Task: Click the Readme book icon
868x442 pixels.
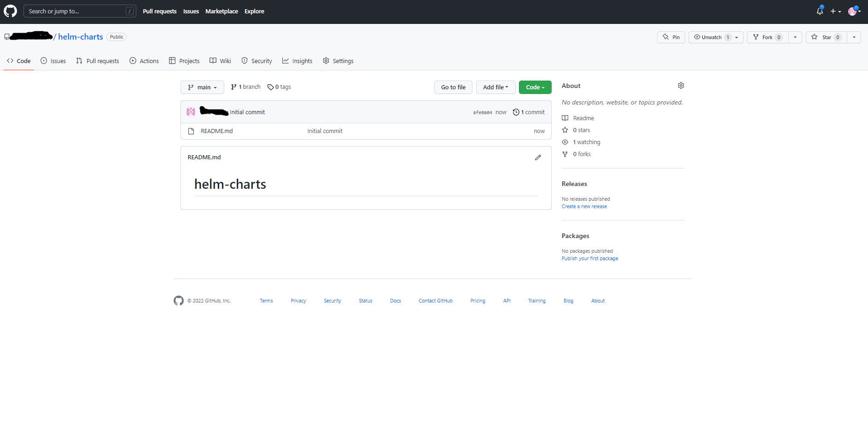Action: [x=565, y=118]
